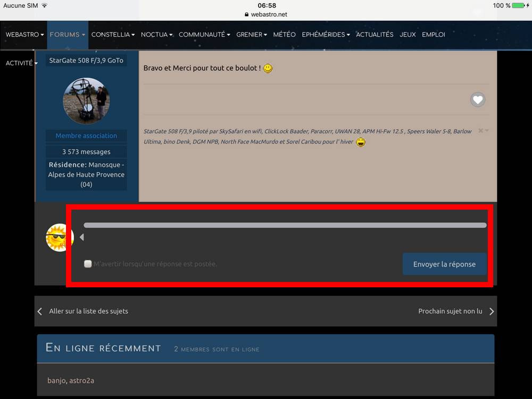
Task: Expand the NOCTUA menu
Action: pos(157,35)
